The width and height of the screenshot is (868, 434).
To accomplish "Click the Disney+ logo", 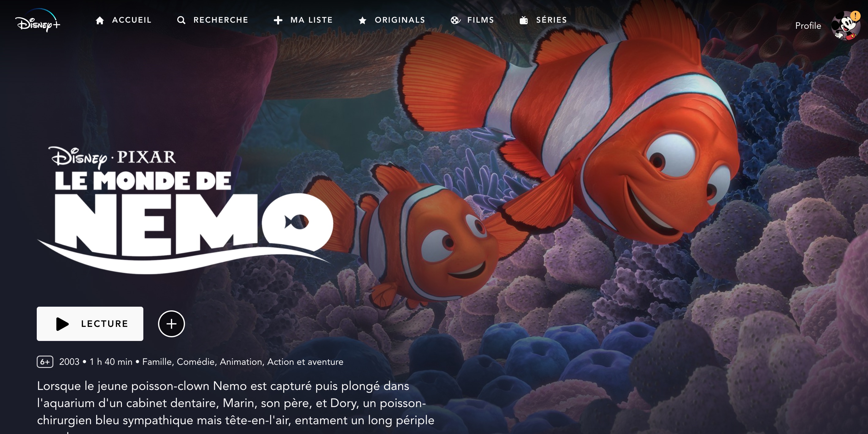I will (x=38, y=21).
